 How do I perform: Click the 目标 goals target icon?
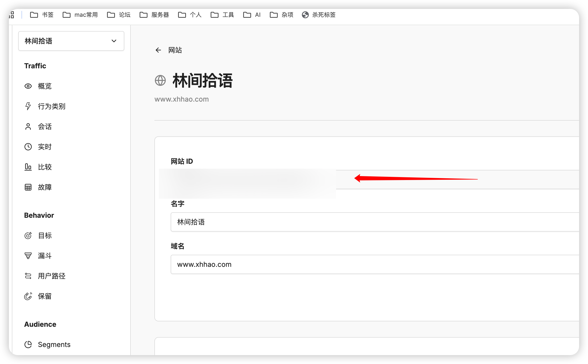tap(28, 236)
